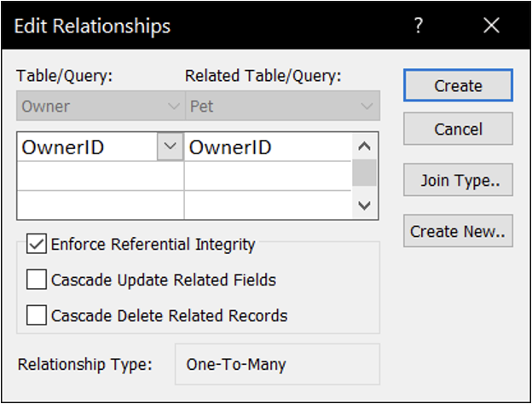Screen dimensions: 532x404
Task: Open the Join Type options
Action: (458, 181)
